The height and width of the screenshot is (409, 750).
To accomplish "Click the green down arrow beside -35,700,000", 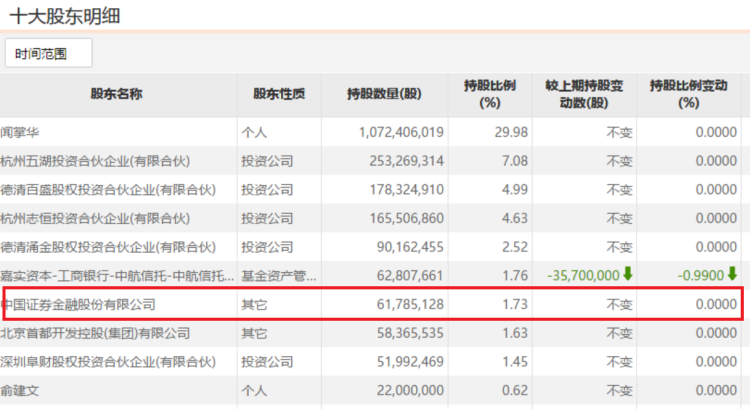I will (x=628, y=273).
